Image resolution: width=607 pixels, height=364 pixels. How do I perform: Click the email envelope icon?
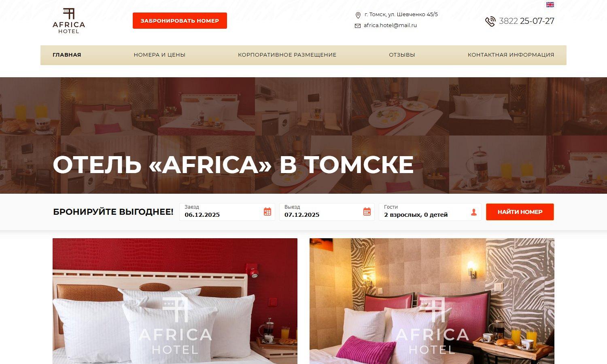[358, 26]
